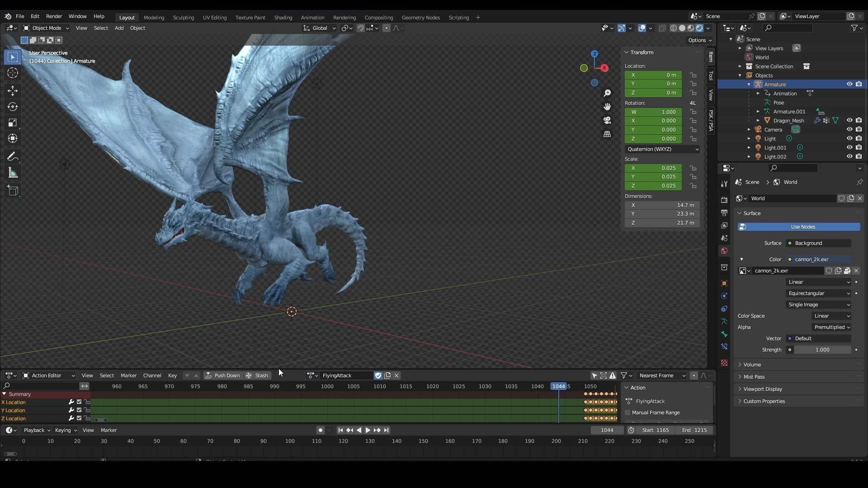
Task: Select the Scale tool
Action: tap(13, 123)
